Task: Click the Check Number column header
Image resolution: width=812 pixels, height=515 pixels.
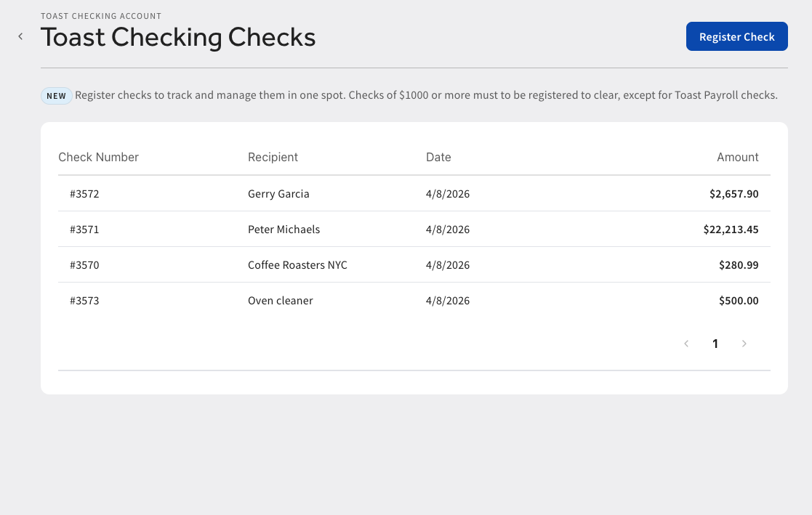Action: pos(98,158)
